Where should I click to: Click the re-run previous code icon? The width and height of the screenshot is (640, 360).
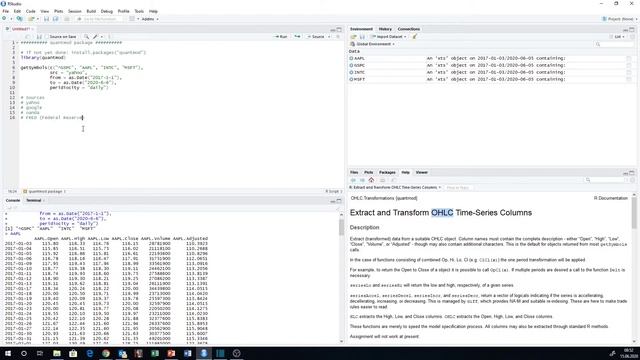298,37
